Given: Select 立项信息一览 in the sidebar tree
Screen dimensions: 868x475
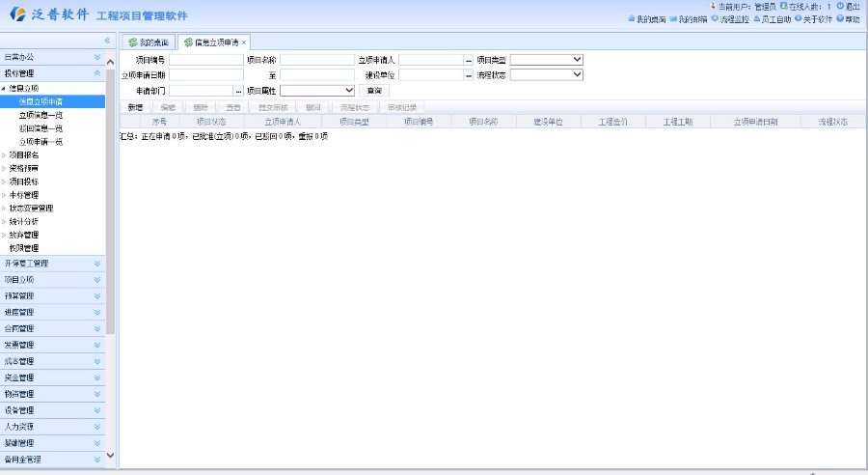Looking at the screenshot, I should click(x=41, y=115).
